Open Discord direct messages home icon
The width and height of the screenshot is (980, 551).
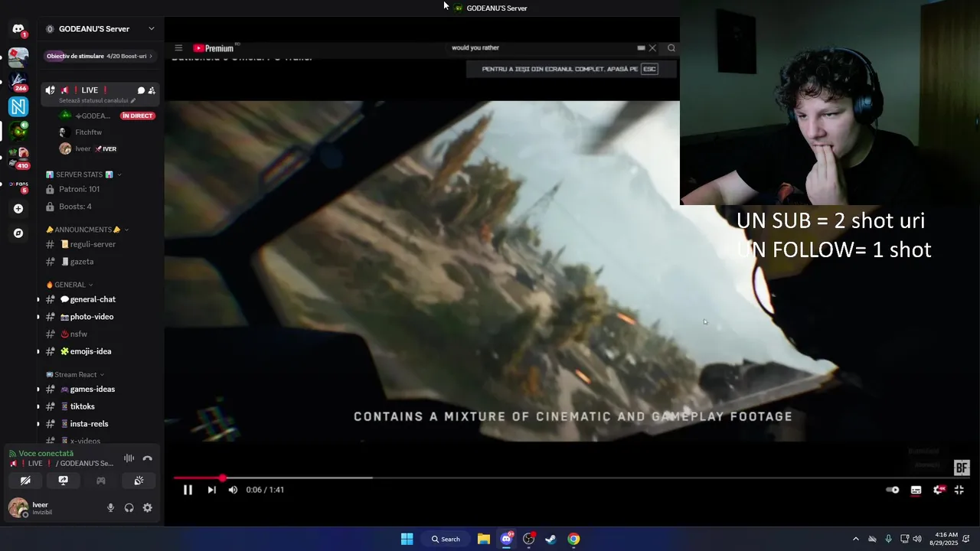click(18, 29)
